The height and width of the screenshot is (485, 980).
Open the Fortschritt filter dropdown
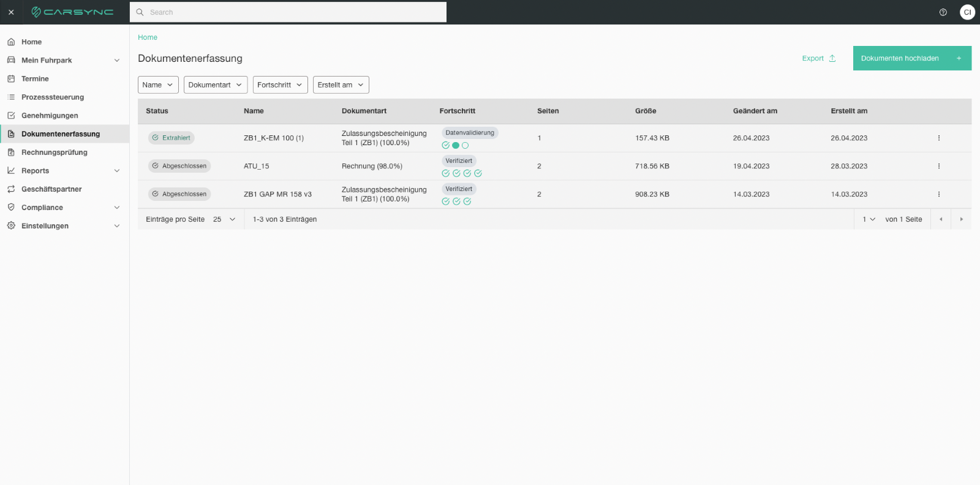[281, 85]
